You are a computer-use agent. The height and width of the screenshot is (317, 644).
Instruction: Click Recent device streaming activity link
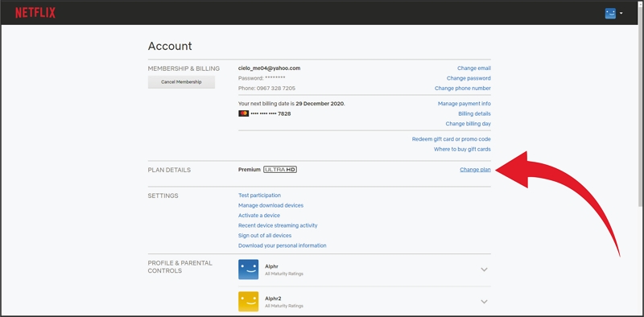[x=278, y=225]
